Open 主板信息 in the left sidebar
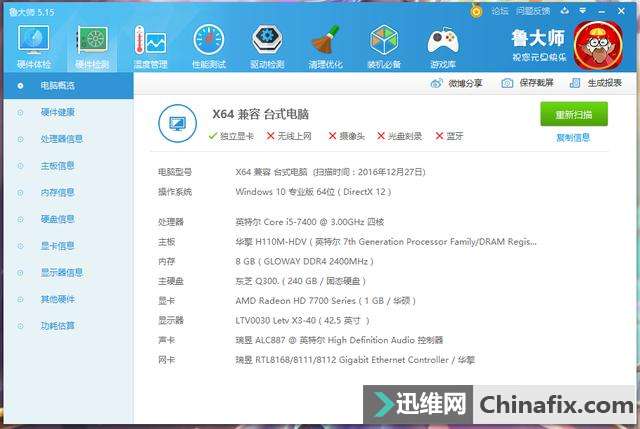Viewport: 640px width, 429px height. coord(57,166)
